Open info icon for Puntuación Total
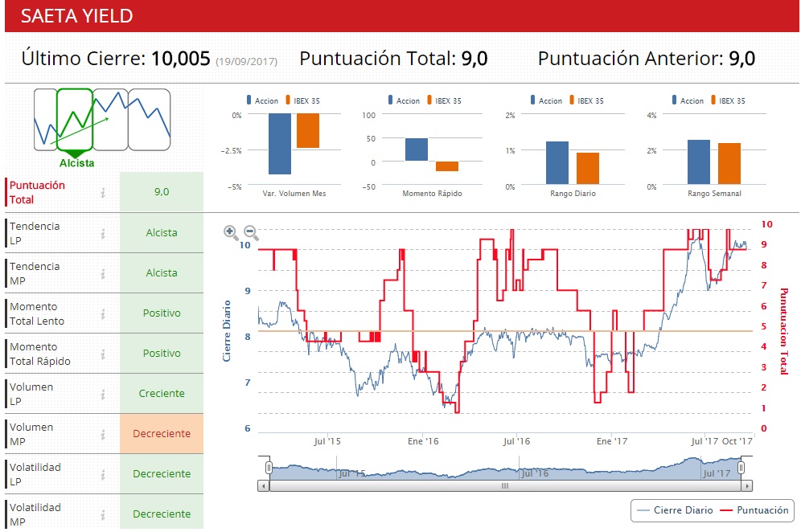 (x=103, y=193)
